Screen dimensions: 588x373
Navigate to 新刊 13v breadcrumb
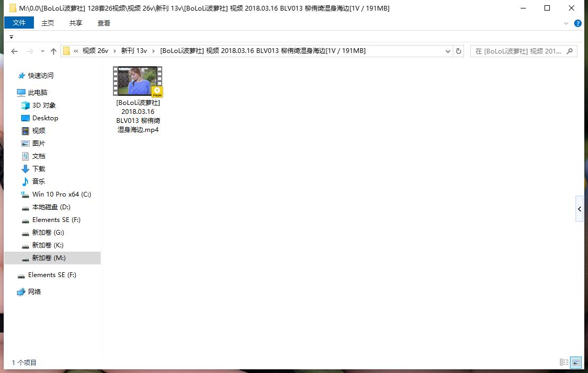(134, 51)
